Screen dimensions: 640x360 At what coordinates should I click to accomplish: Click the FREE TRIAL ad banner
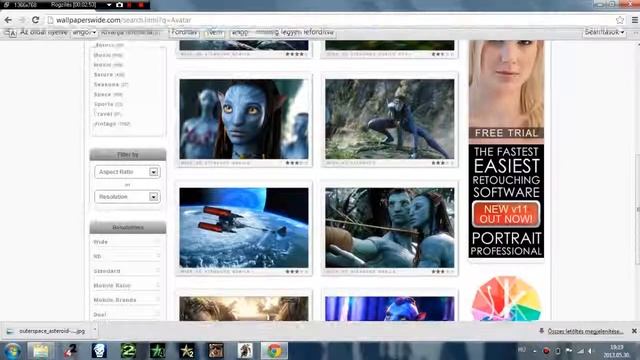pos(506,133)
